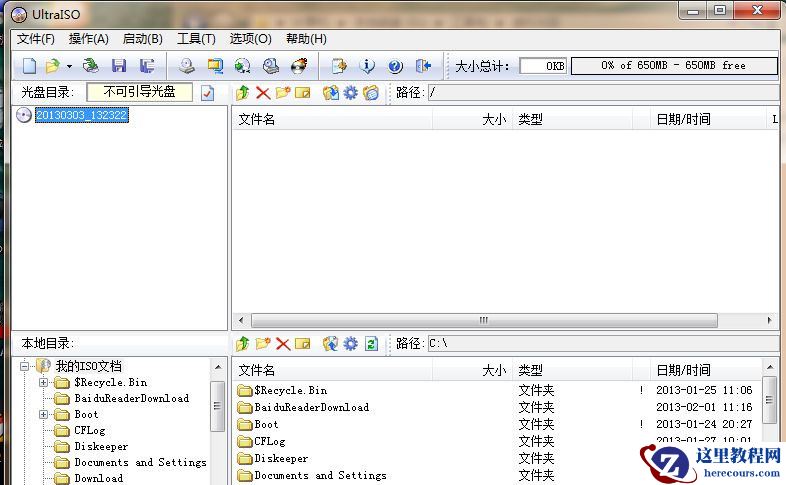
Task: Click the Extract icon in disc directory toolbar
Action: (x=330, y=93)
